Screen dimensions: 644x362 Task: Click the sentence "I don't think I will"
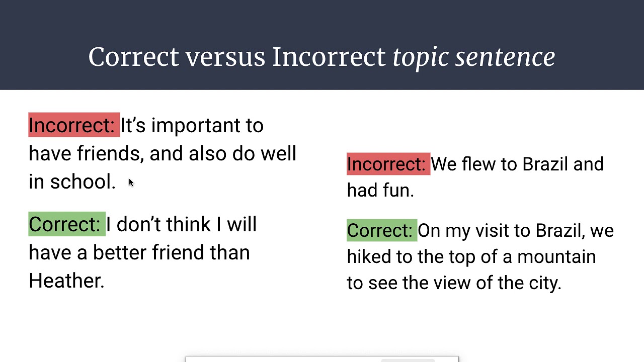click(x=182, y=224)
